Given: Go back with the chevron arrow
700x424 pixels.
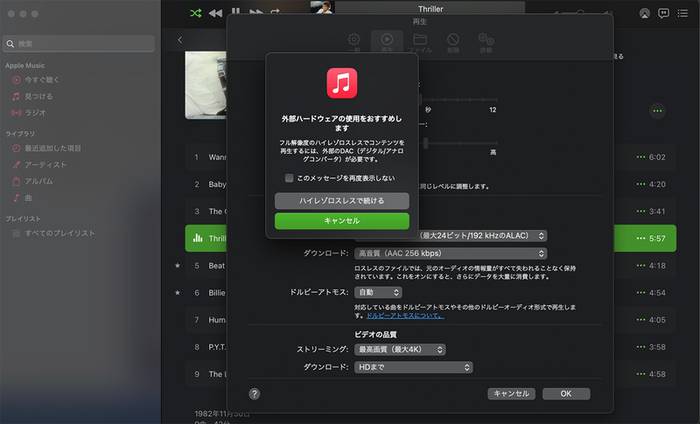Looking at the screenshot, I should (x=180, y=40).
